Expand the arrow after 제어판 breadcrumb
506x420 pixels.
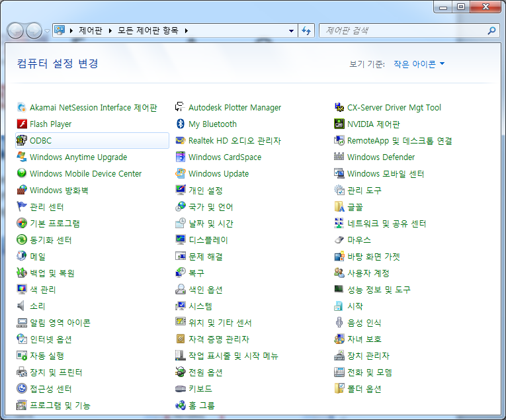coord(110,30)
